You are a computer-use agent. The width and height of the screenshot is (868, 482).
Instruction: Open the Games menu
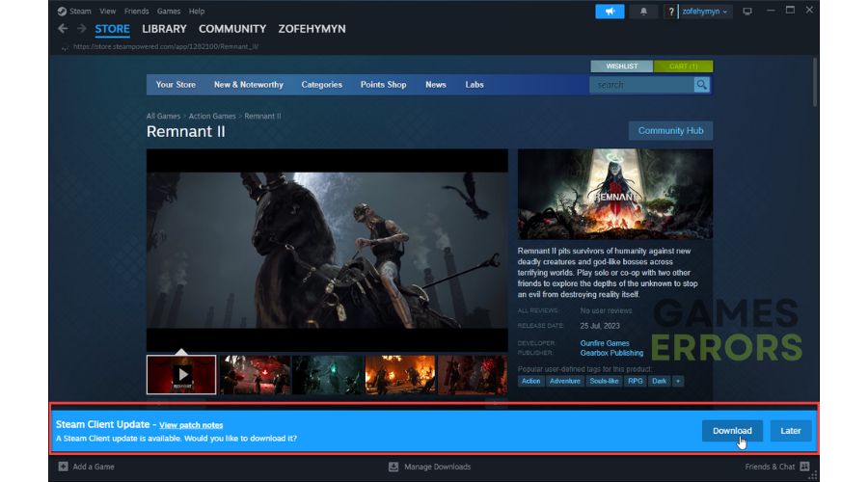[168, 11]
